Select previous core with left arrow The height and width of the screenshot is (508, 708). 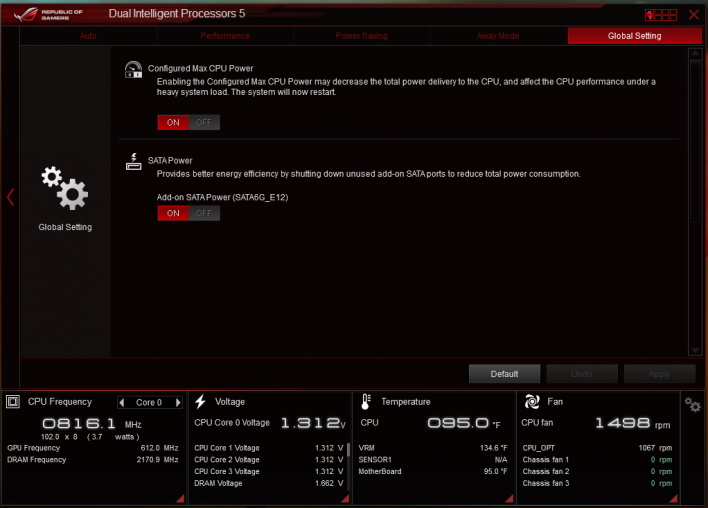coord(121,402)
